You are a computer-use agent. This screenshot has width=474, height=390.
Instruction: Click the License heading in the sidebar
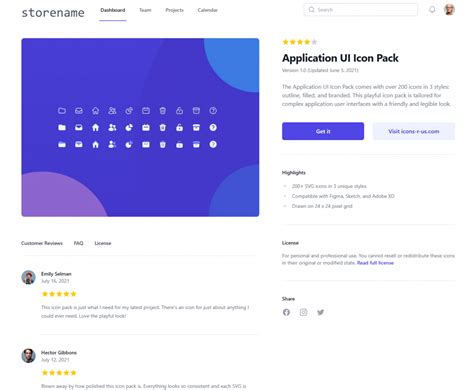[x=290, y=243]
